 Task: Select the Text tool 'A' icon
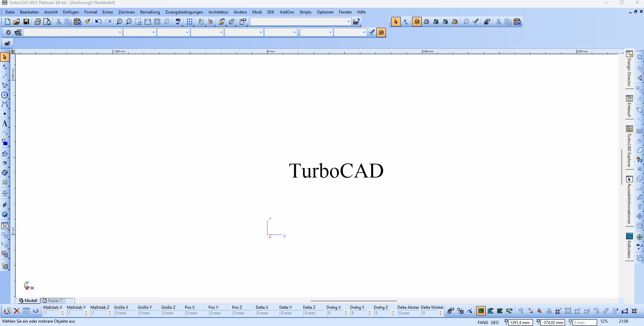(5, 124)
